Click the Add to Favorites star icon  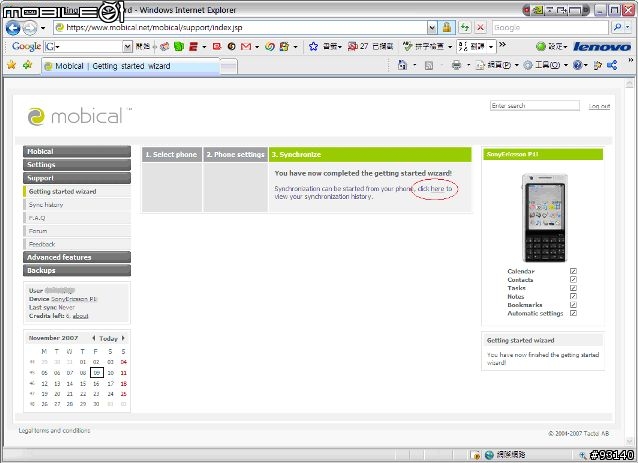click(x=28, y=65)
